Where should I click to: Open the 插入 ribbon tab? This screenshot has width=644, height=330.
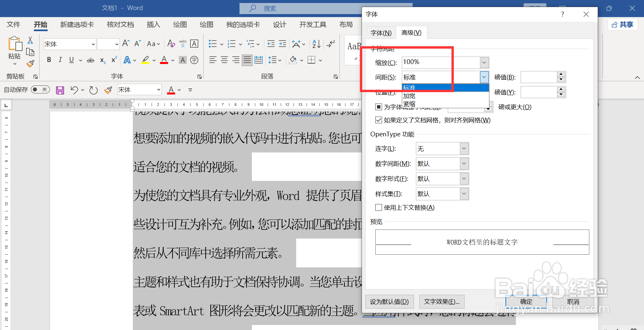click(153, 24)
